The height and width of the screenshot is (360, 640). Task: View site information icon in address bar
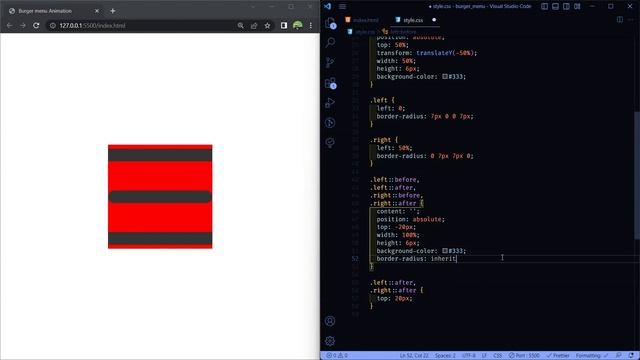[x=53, y=25]
